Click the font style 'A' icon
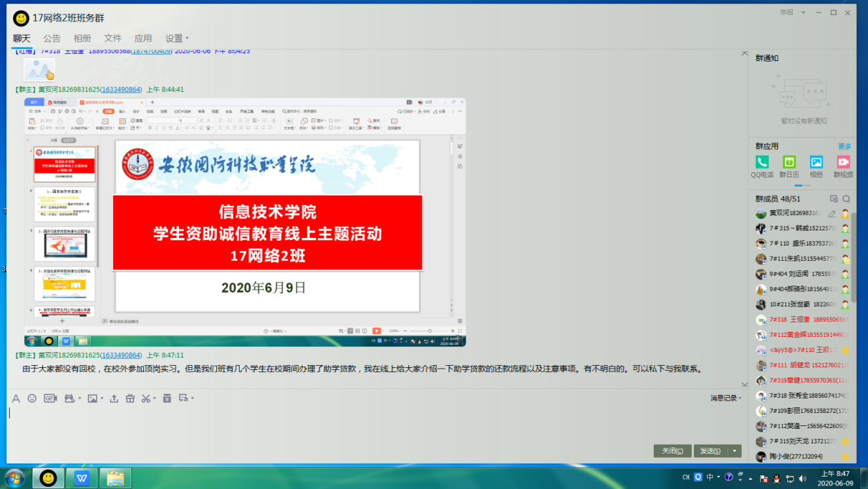The image size is (868, 489). pyautogui.click(x=16, y=398)
